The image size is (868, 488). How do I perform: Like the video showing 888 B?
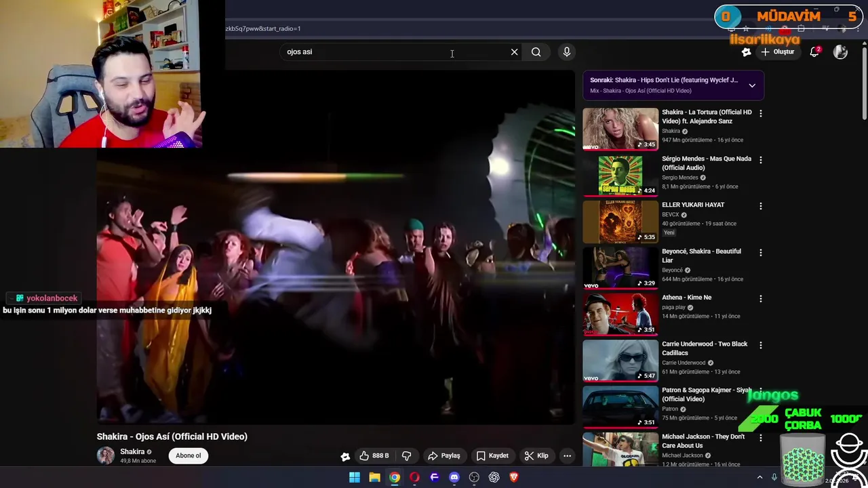pos(374,455)
